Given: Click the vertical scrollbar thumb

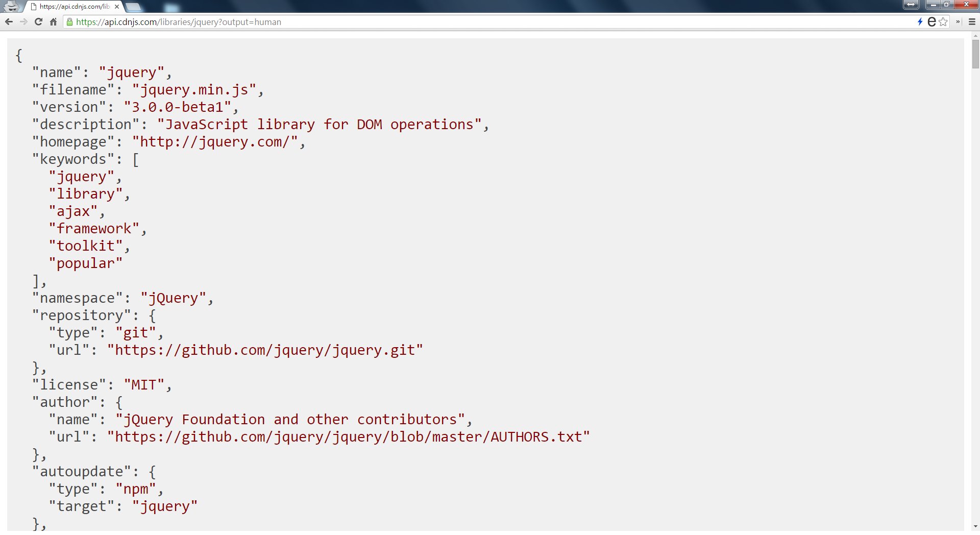Looking at the screenshot, I should tap(975, 54).
